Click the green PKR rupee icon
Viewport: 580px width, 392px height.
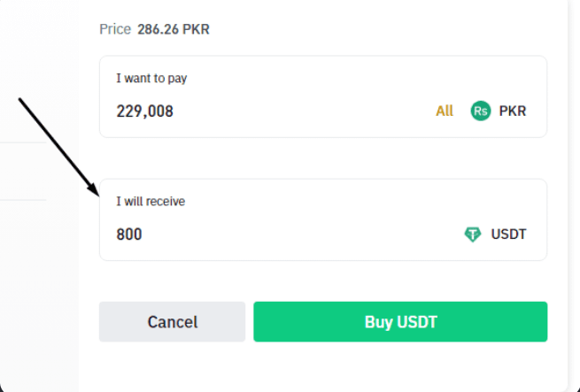coord(481,111)
